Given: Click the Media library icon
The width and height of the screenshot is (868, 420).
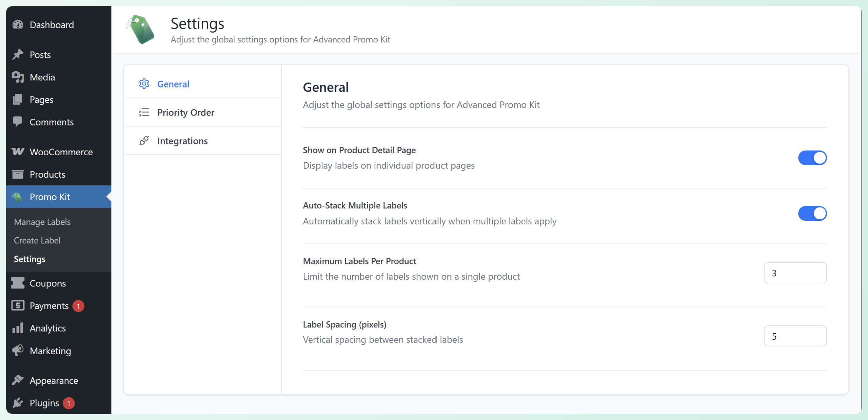Looking at the screenshot, I should click(x=18, y=77).
